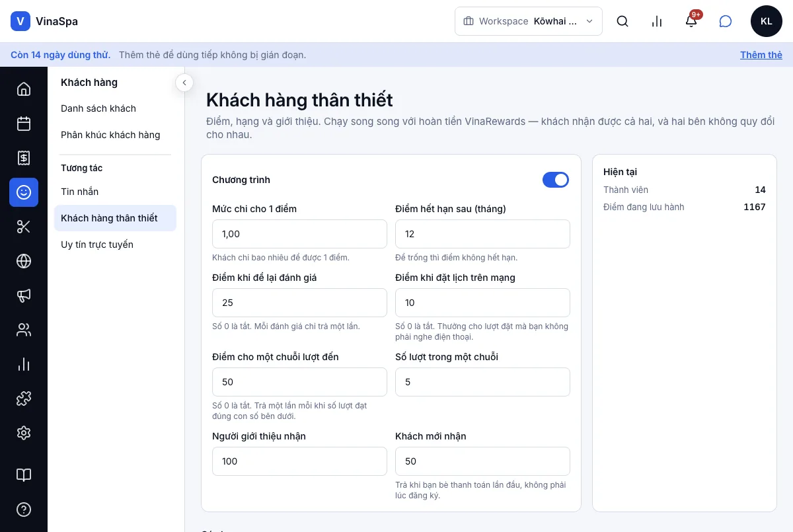The width and height of the screenshot is (793, 532).
Task: Edit Người giới thiệu nhận field
Action: [299, 461]
